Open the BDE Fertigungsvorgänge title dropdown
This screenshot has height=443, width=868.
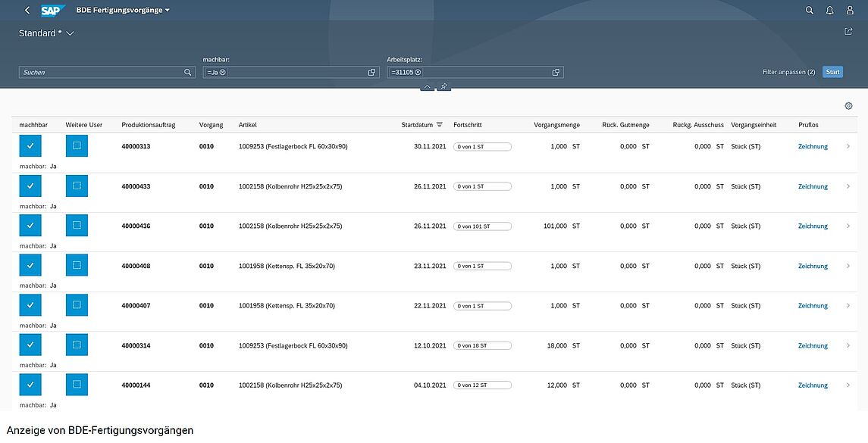123,10
